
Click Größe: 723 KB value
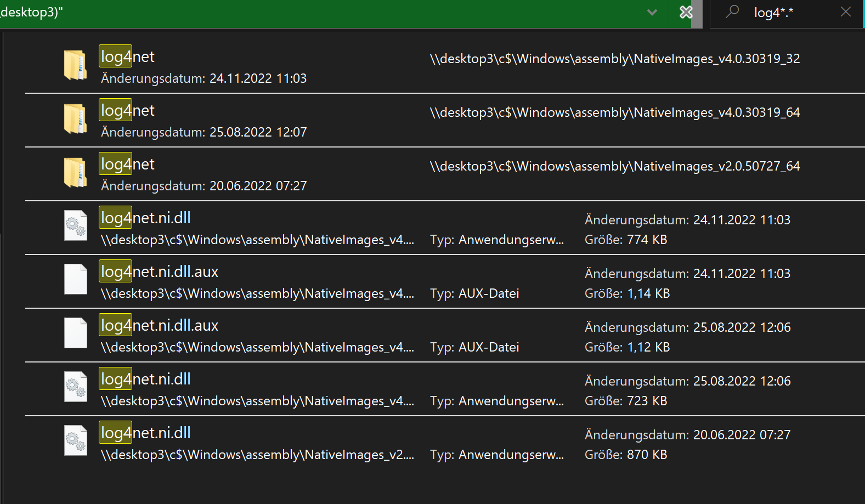tap(626, 401)
